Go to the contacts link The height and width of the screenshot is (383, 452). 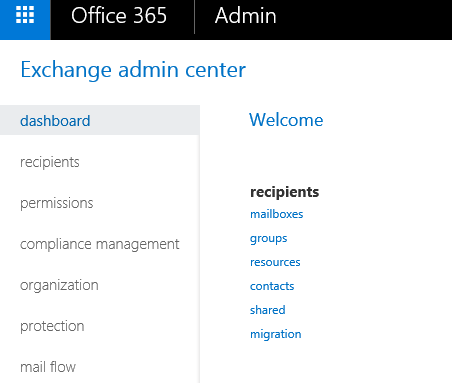tap(272, 286)
